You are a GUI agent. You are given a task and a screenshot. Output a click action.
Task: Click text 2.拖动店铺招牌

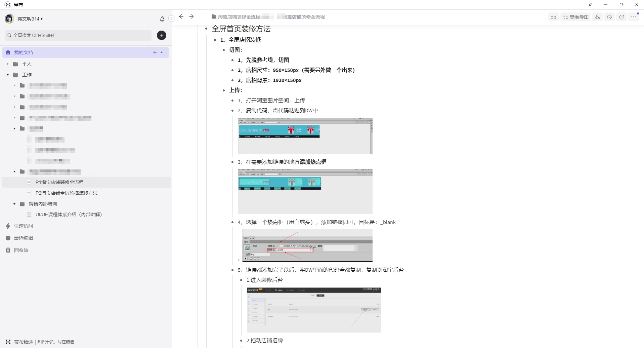(265, 340)
